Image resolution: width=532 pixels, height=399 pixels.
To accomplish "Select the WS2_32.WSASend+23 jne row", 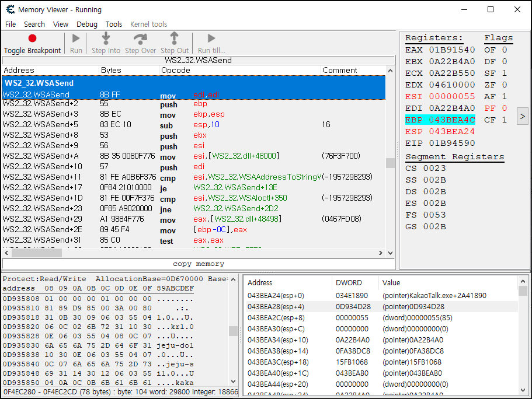I will coord(194,209).
